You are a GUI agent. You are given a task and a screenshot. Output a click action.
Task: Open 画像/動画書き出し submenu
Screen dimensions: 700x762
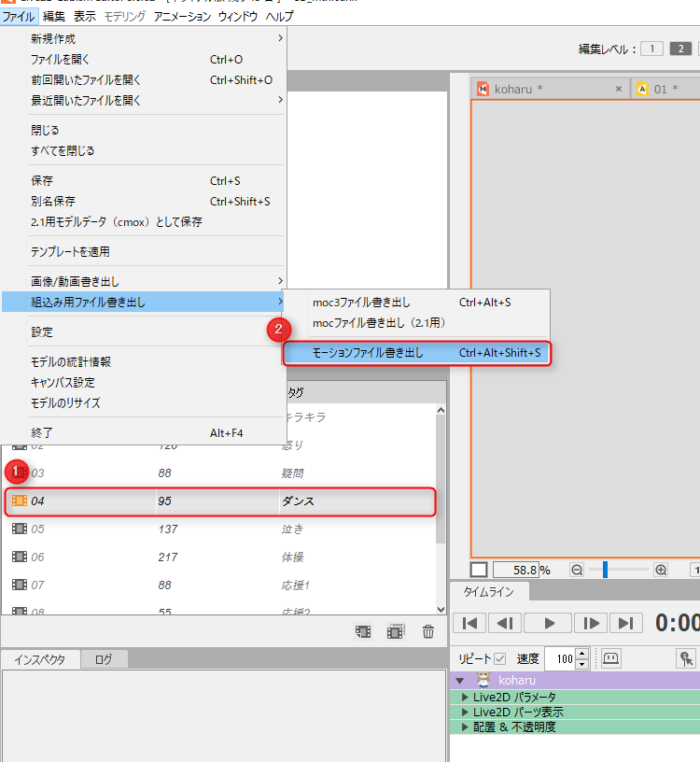[x=144, y=281]
